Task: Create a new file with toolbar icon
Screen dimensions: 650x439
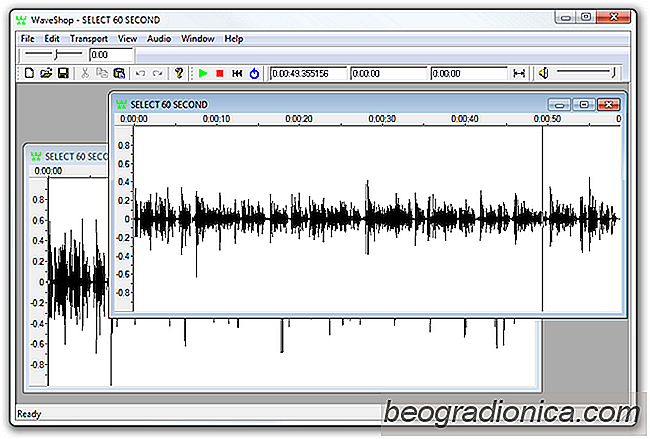Action: [29, 73]
